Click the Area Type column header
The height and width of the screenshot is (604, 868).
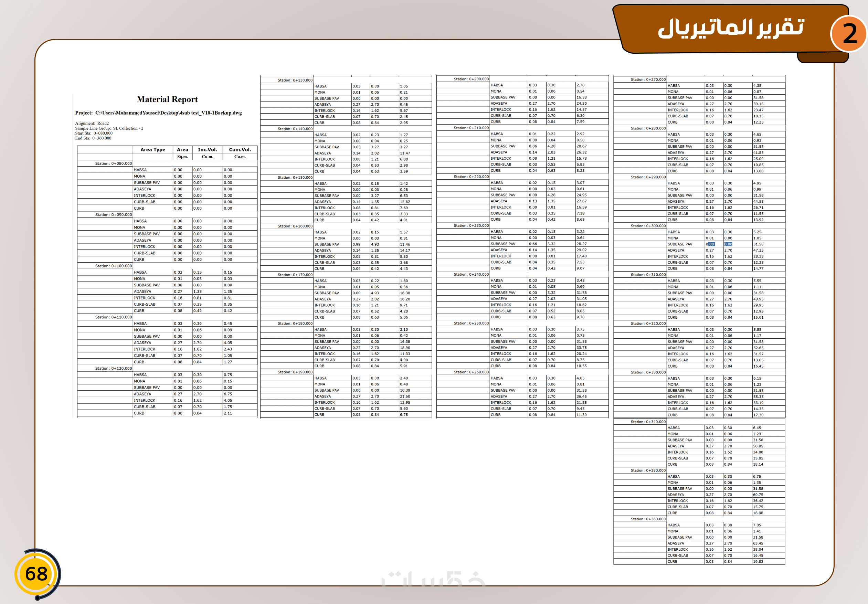click(153, 150)
